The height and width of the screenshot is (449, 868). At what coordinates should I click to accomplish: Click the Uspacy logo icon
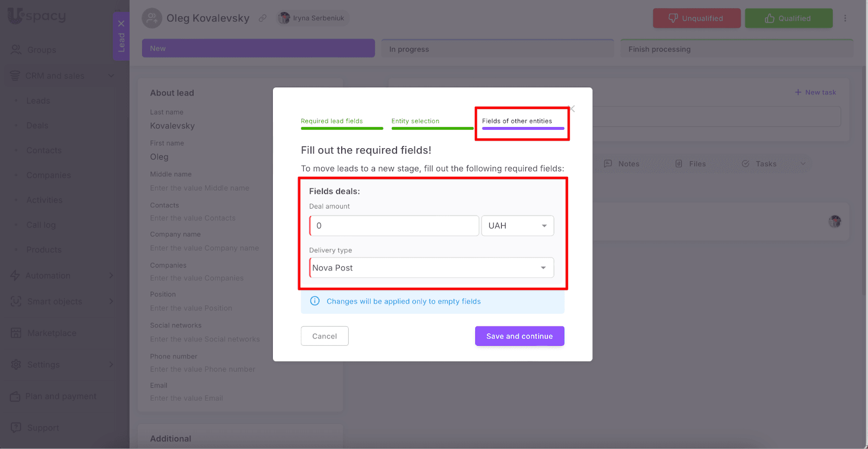pyautogui.click(x=16, y=15)
